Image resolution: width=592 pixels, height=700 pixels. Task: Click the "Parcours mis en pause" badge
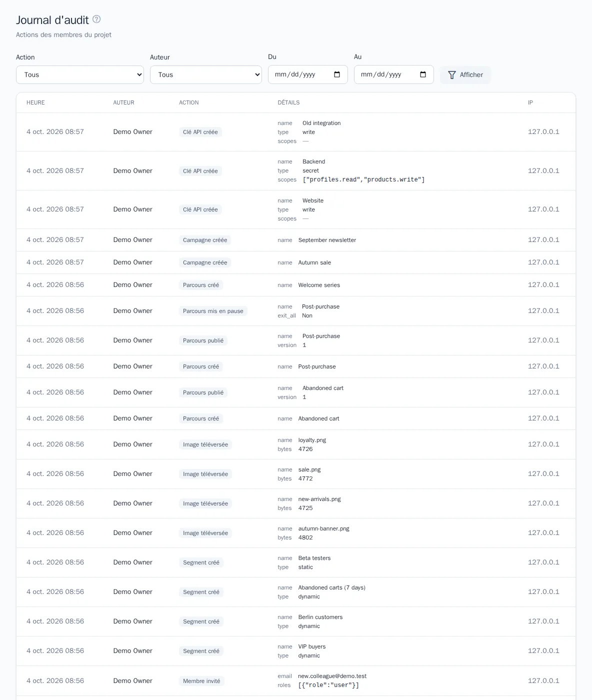[213, 311]
